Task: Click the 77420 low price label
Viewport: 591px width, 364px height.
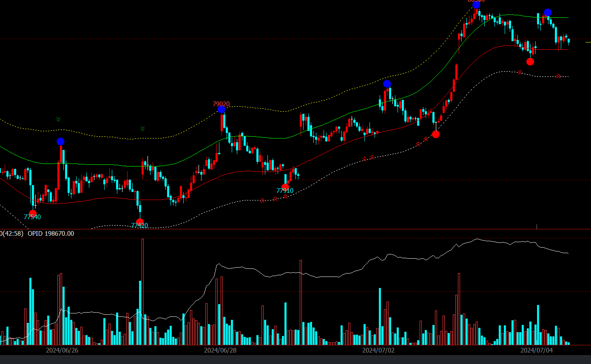Action: (x=139, y=226)
